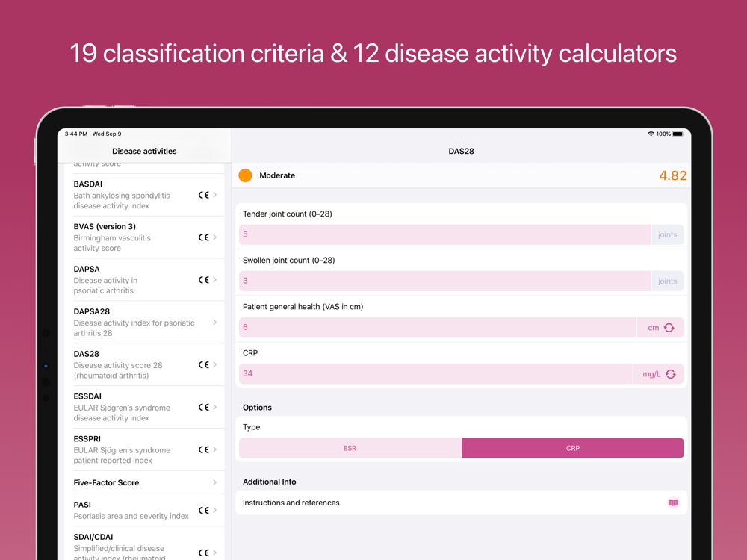This screenshot has width=747, height=560.
Task: Switch type option to ESR
Action: (350, 448)
